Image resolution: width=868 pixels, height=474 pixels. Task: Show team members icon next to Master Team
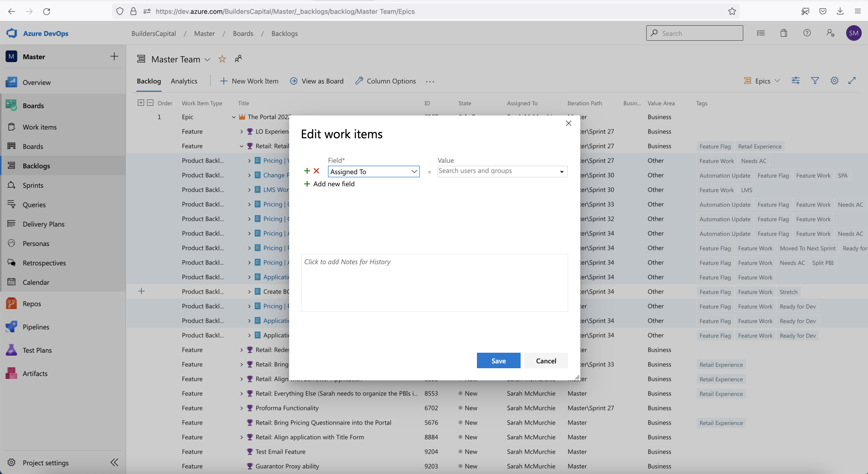coord(238,59)
